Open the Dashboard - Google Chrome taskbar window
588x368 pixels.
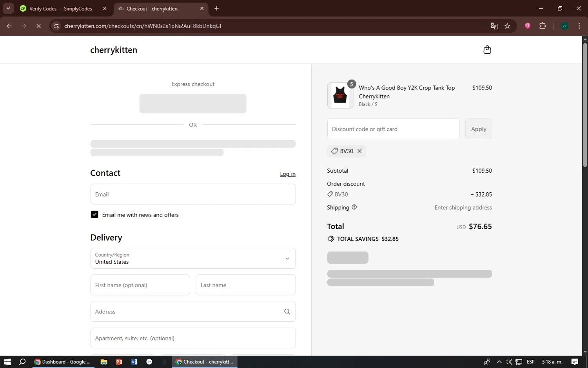tap(63, 362)
